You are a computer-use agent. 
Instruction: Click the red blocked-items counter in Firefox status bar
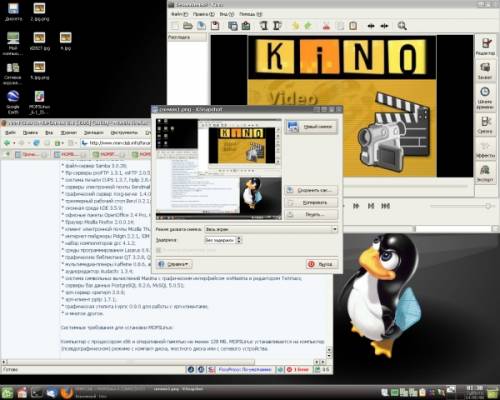[x=298, y=369]
